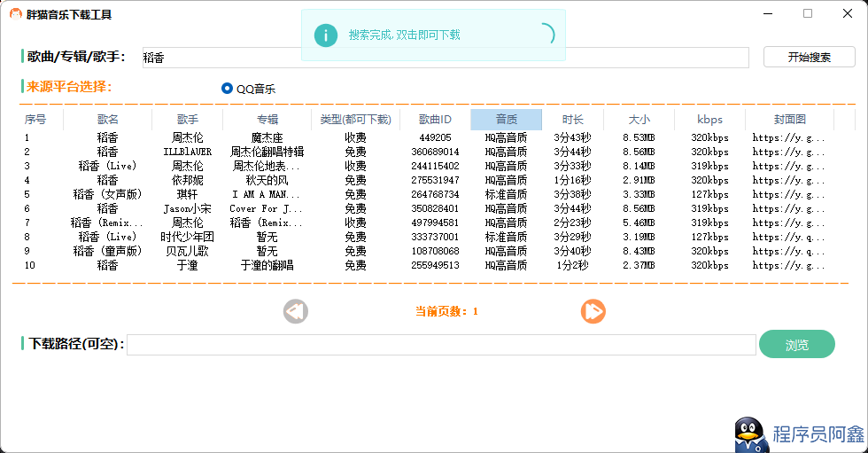Select singer Jason小宋
Viewport: 868px width, 453px height.
click(188, 209)
